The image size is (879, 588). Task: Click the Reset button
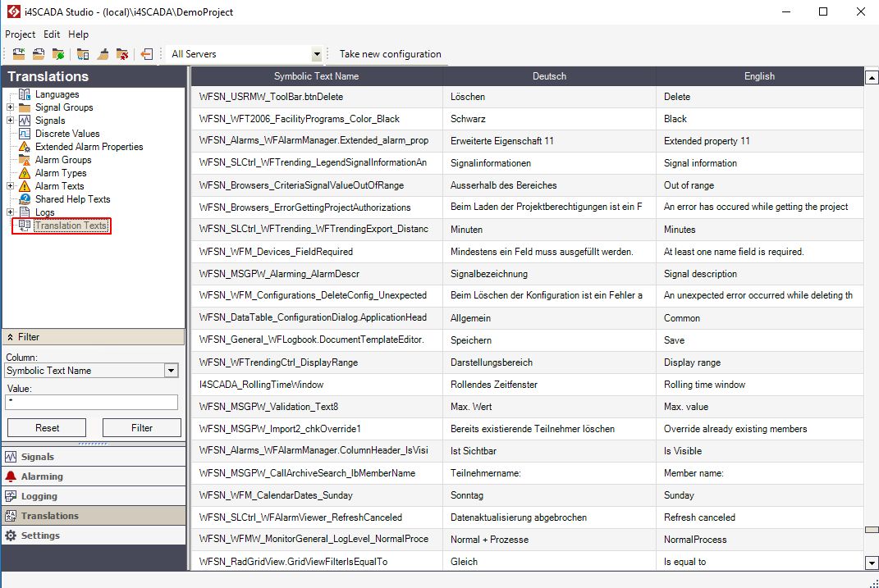(x=47, y=428)
